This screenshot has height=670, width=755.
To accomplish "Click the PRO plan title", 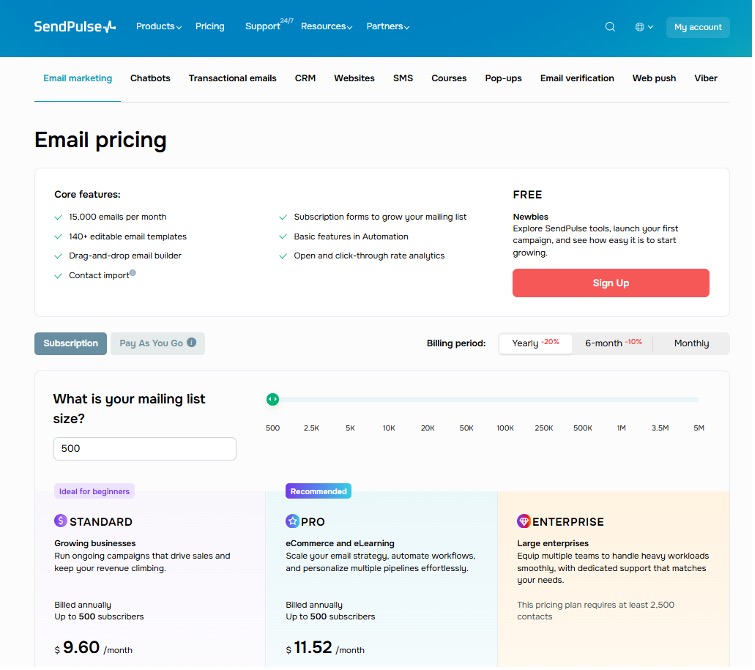I will tap(314, 523).
